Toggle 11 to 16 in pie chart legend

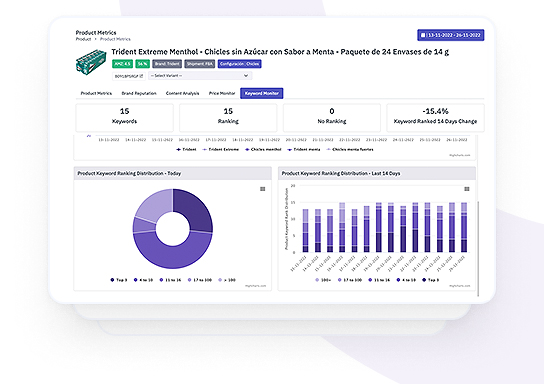170,280
